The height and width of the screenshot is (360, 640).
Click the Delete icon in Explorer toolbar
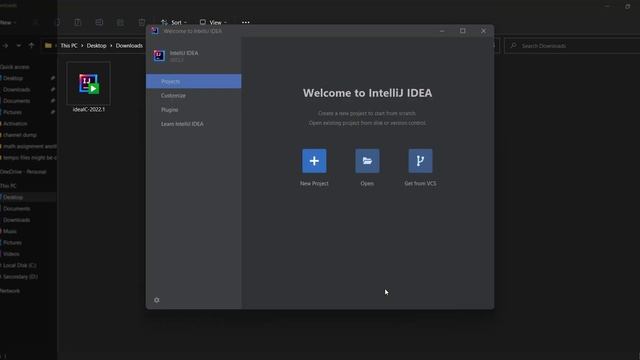coord(142,22)
